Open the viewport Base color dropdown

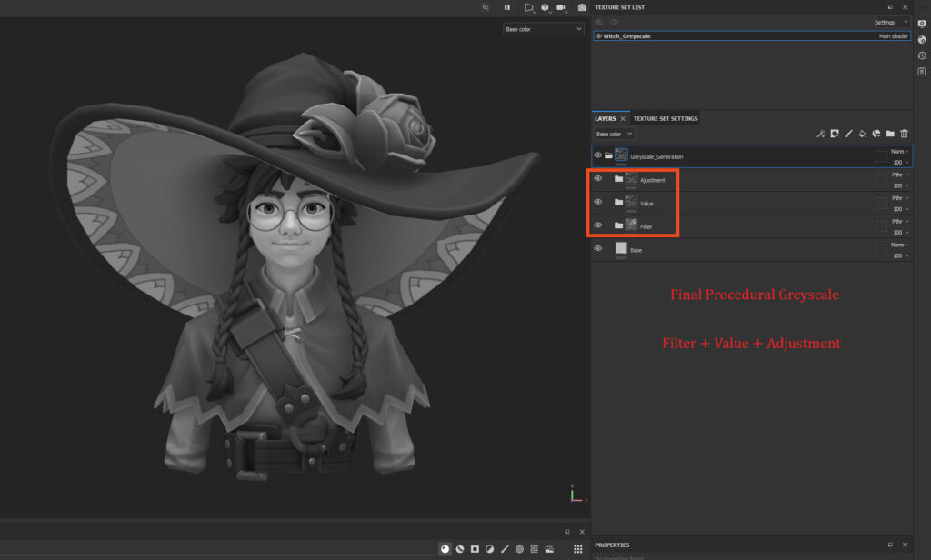[544, 29]
